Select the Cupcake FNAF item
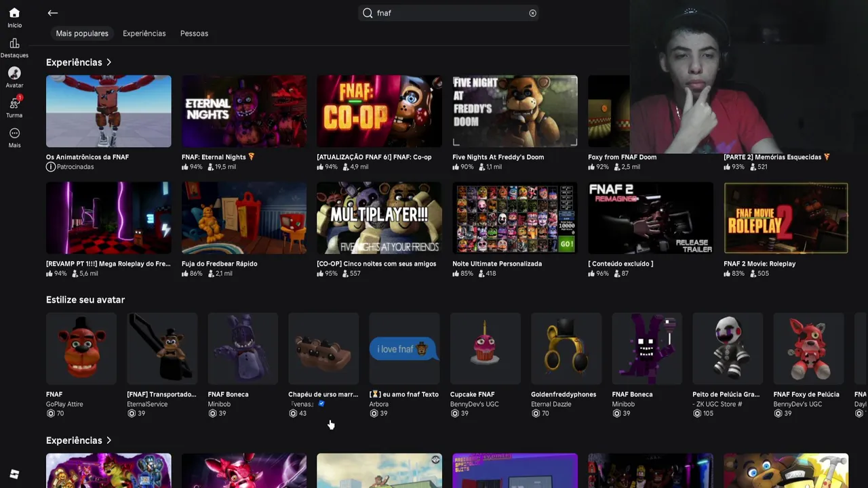This screenshot has width=868, height=488. tap(486, 348)
